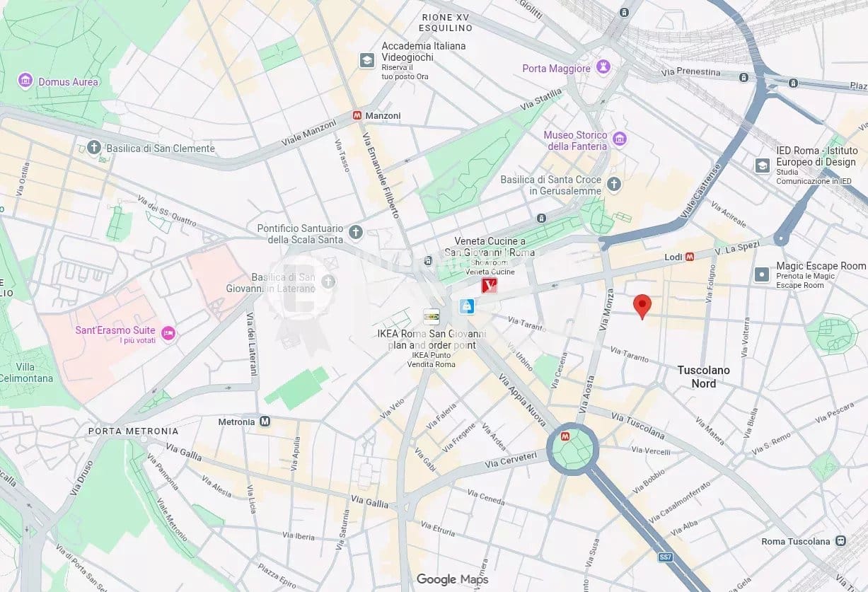
Task: Click the Google Maps logo
Action: pos(452,579)
